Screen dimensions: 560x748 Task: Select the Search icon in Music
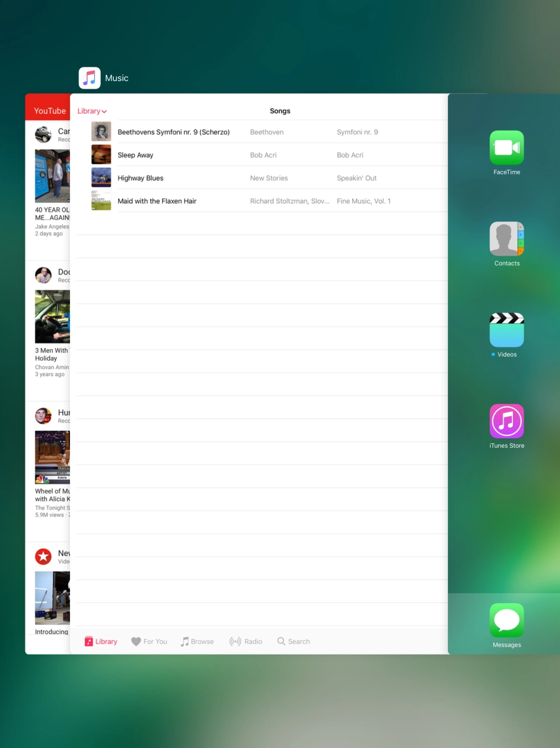pyautogui.click(x=293, y=641)
